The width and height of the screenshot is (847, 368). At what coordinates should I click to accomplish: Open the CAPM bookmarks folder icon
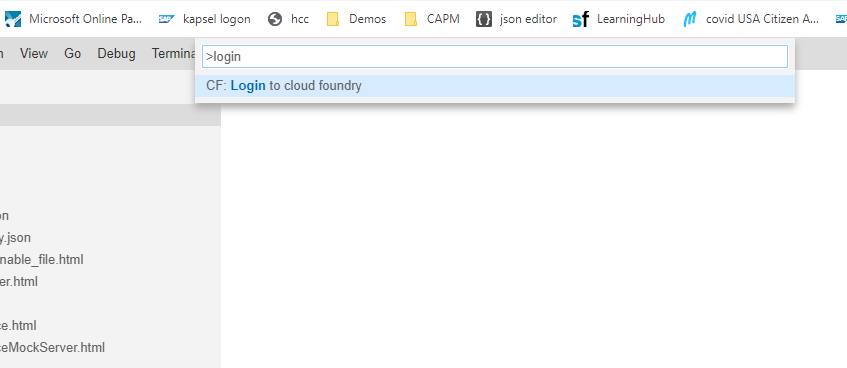point(411,19)
